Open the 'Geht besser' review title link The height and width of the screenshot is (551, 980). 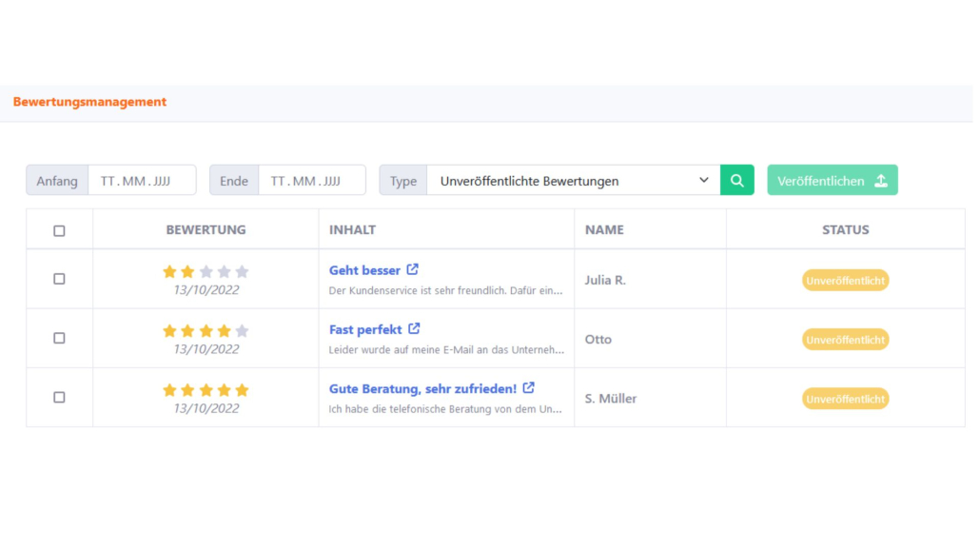(x=364, y=270)
